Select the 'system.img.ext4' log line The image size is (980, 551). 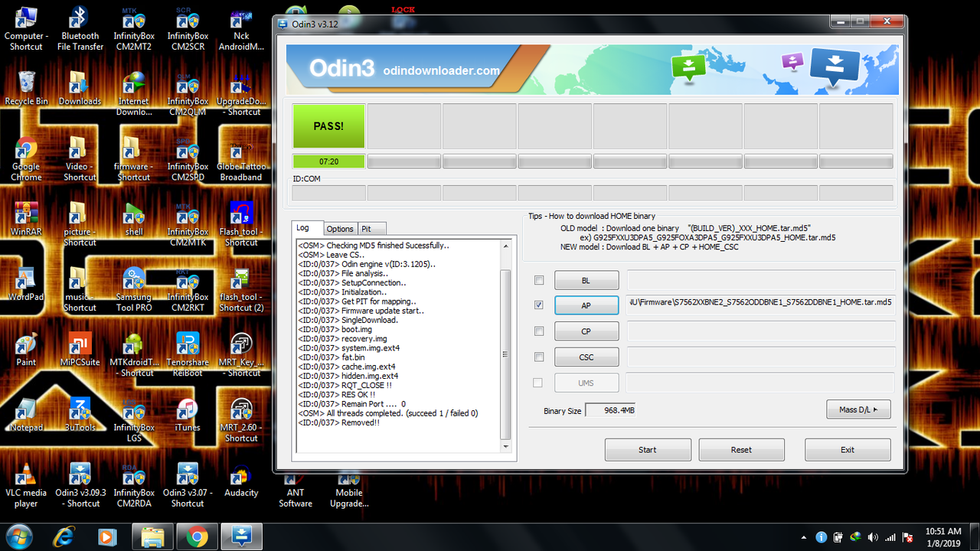(x=348, y=348)
